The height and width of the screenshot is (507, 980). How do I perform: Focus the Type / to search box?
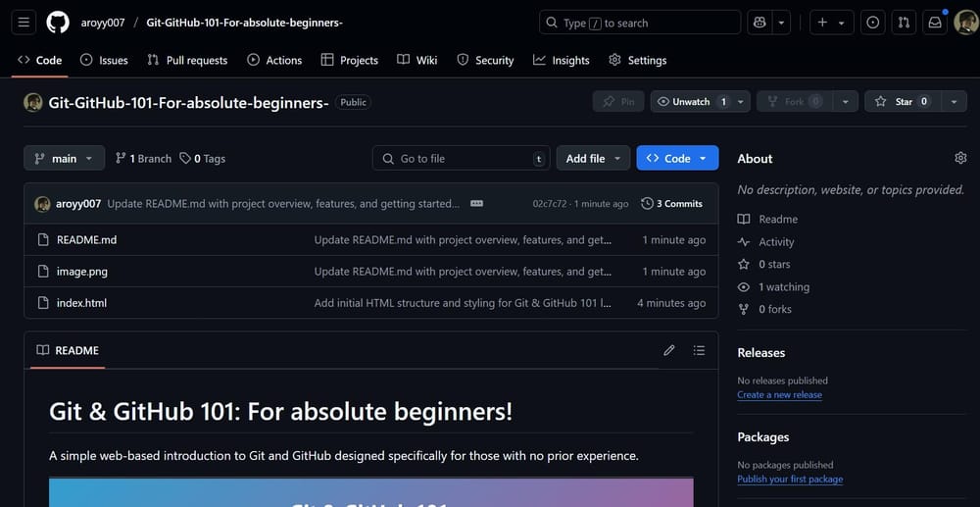click(x=640, y=23)
